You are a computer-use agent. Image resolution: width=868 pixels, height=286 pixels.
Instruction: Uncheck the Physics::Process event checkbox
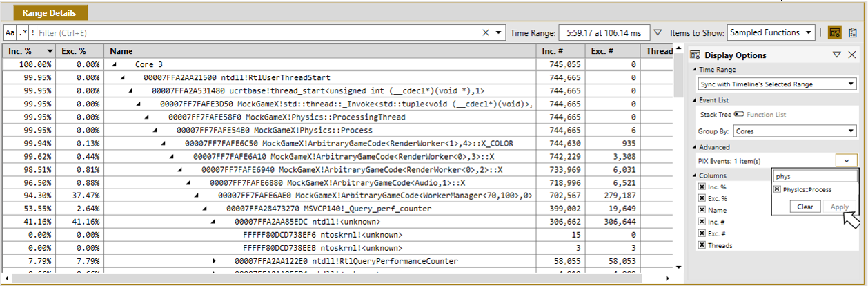coord(778,189)
